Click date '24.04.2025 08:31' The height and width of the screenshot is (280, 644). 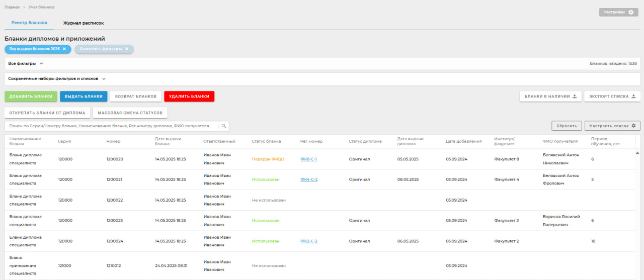coord(171,266)
